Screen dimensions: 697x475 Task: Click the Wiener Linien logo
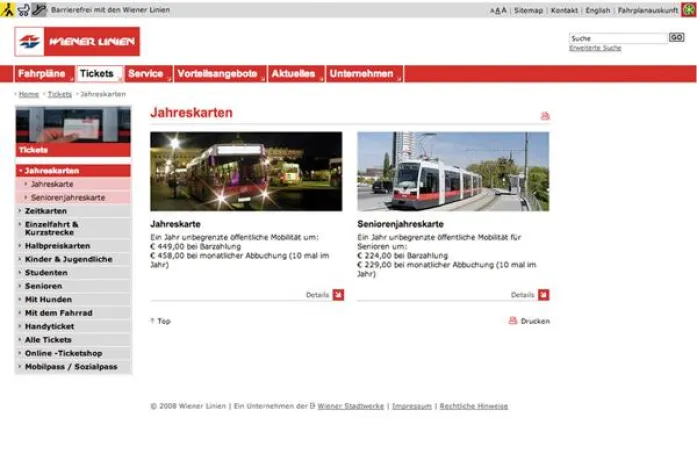coord(77,41)
